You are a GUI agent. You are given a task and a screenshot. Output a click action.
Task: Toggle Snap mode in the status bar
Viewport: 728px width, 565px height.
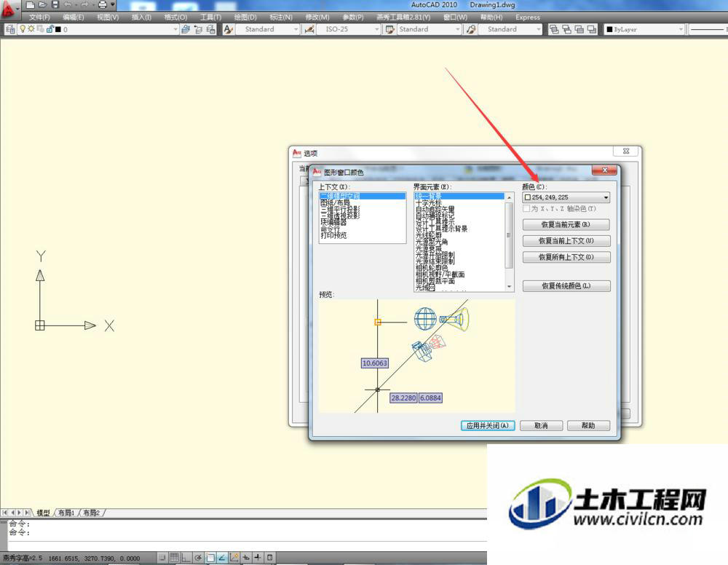click(x=162, y=558)
